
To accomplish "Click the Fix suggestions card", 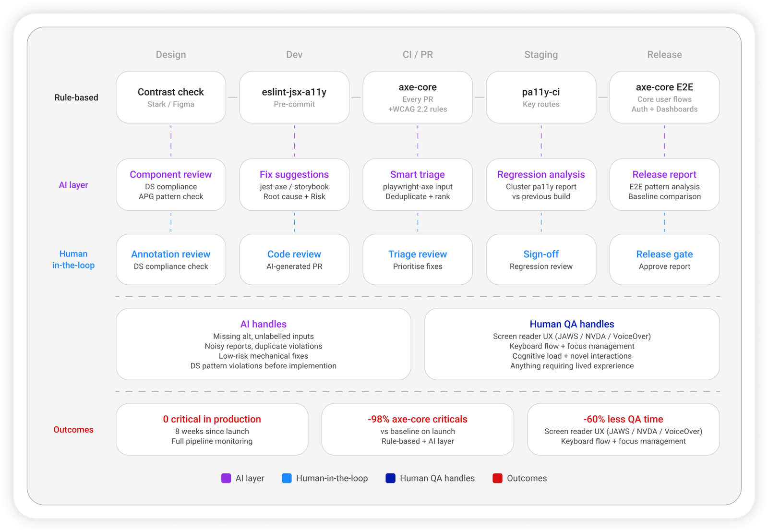I will pos(294,185).
